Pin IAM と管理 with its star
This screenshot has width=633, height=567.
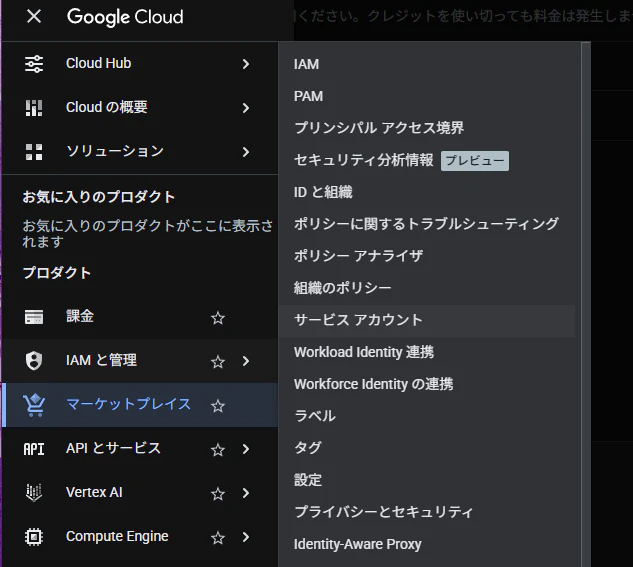point(218,362)
